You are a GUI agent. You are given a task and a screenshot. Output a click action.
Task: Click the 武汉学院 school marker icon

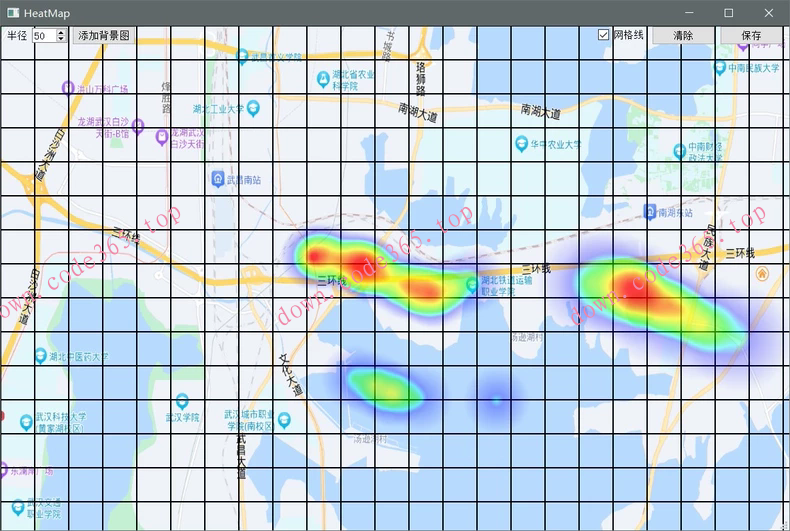click(182, 402)
